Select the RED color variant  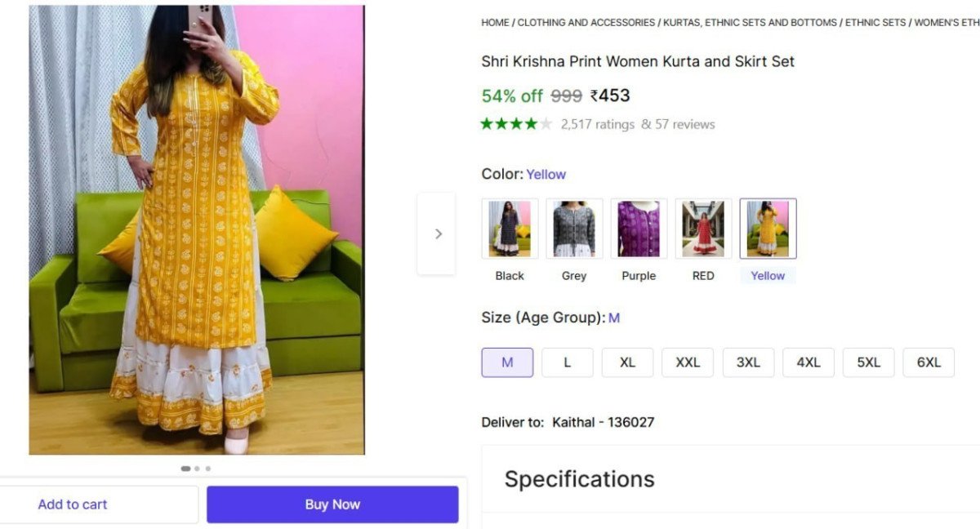coord(703,229)
